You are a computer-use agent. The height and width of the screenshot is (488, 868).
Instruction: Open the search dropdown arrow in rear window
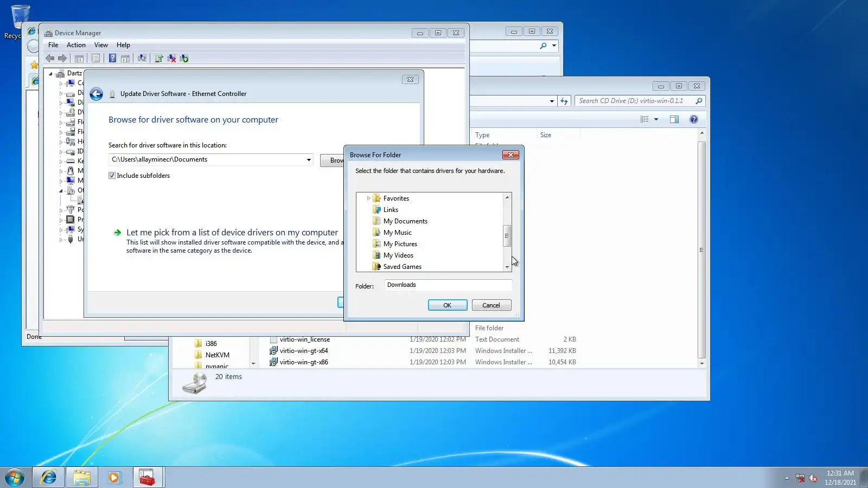[554, 46]
